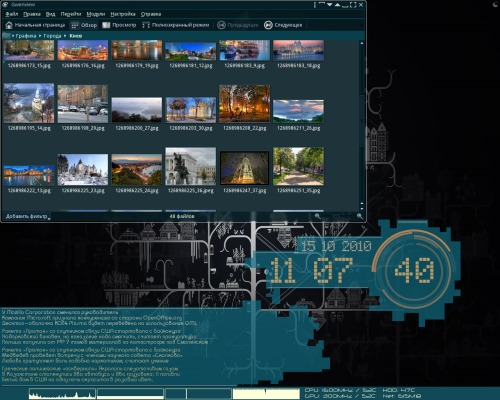Screen dimensions: 500x400
Task: Click the Предыдущая previous image button
Action: click(x=238, y=25)
